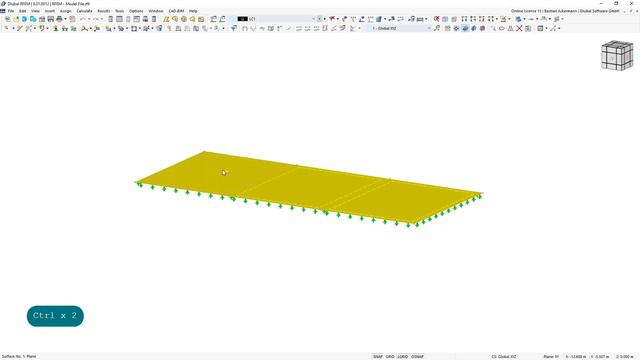Toggle LGRID in the status bar
The width and height of the screenshot is (640, 360).
click(x=403, y=357)
